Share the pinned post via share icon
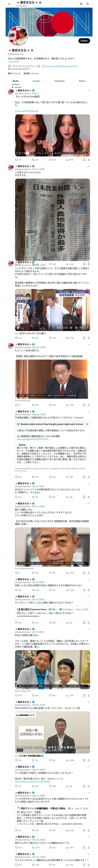The width and height of the screenshot is (98, 868). coord(89,160)
